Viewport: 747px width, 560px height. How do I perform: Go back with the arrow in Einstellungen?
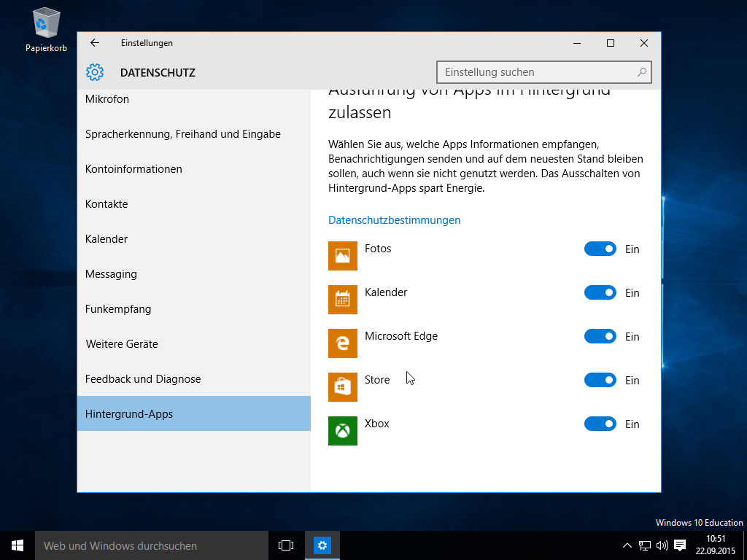coord(95,43)
